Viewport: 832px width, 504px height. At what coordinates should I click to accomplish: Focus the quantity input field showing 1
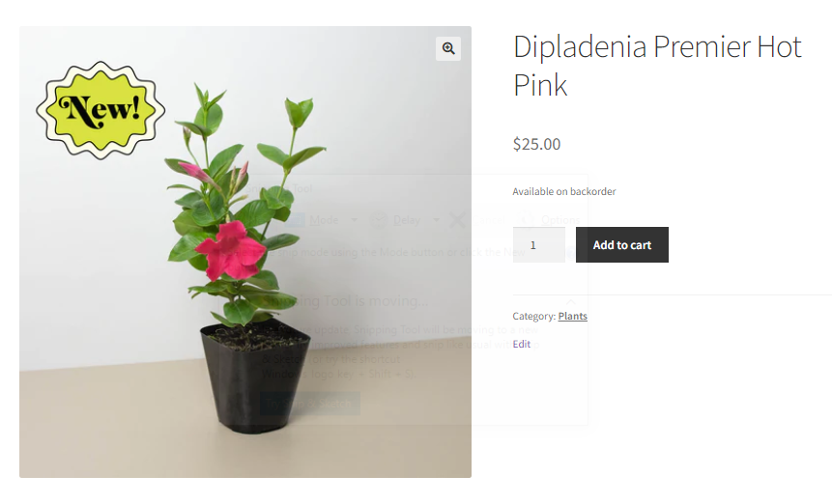coord(538,245)
